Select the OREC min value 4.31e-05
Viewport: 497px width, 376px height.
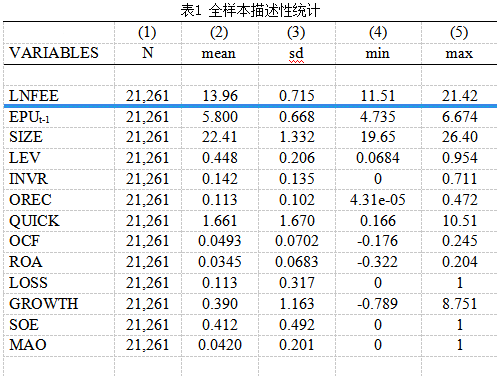(378, 200)
